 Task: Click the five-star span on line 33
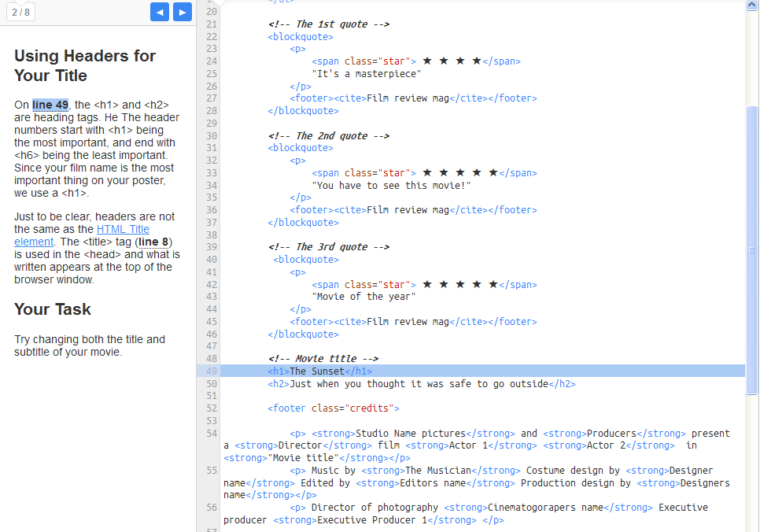click(x=424, y=172)
